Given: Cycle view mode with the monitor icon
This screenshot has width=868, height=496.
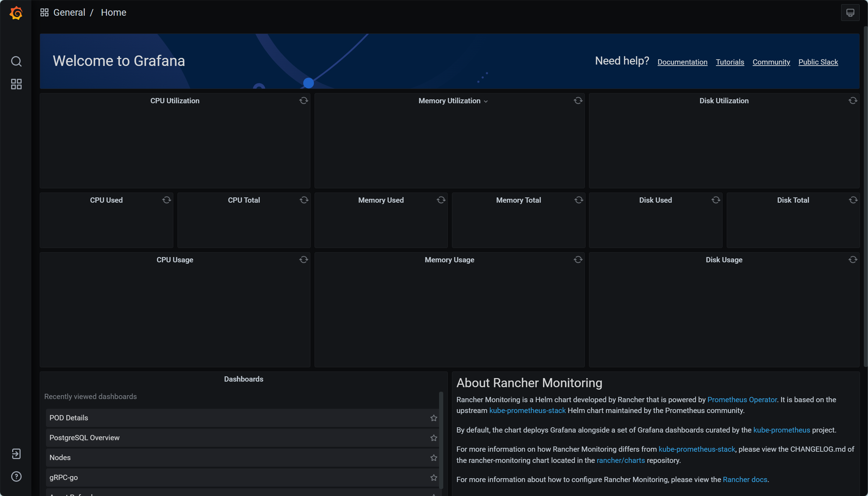Looking at the screenshot, I should [850, 13].
